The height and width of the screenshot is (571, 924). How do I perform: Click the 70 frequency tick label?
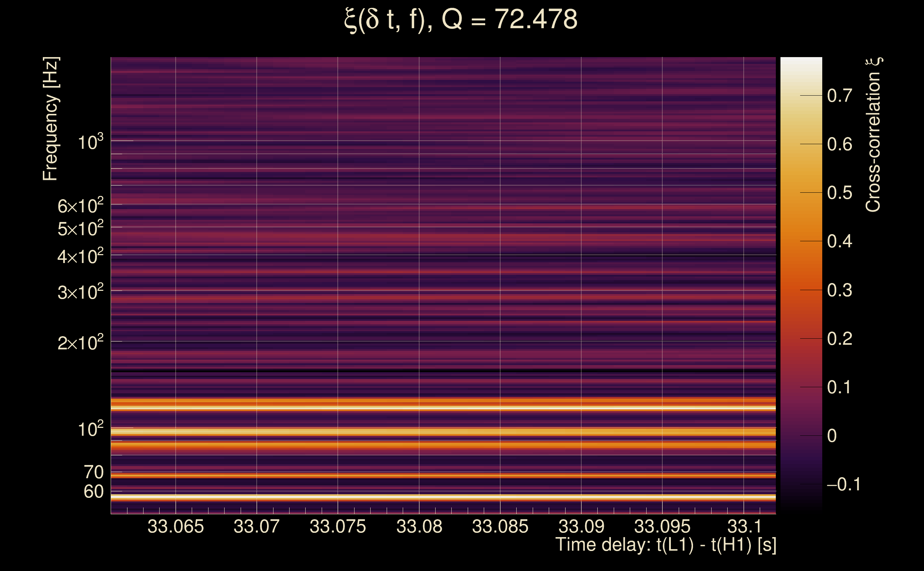[93, 473]
